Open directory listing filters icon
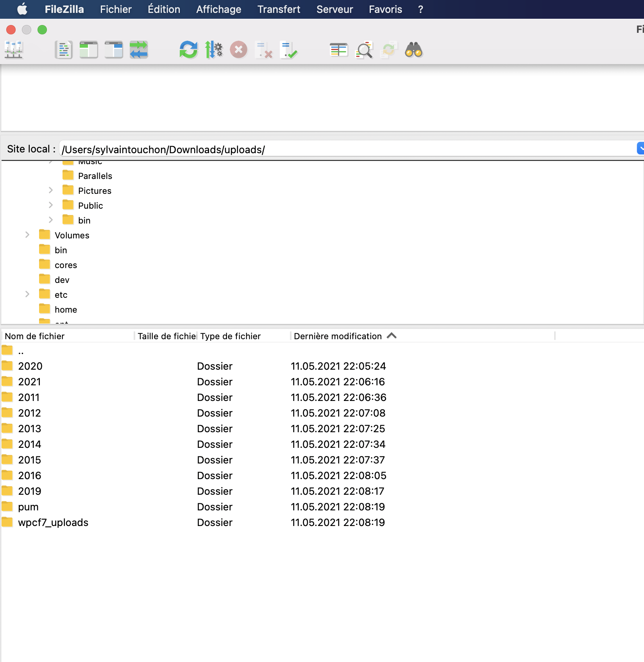 click(339, 50)
